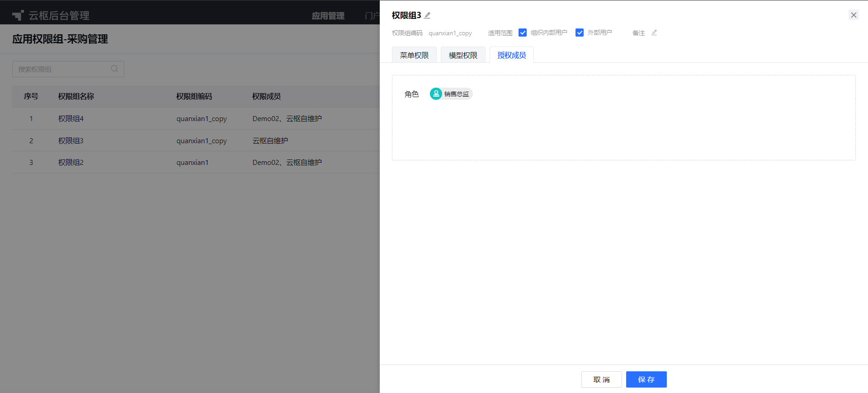Select 权限组2 in the table

(71, 163)
